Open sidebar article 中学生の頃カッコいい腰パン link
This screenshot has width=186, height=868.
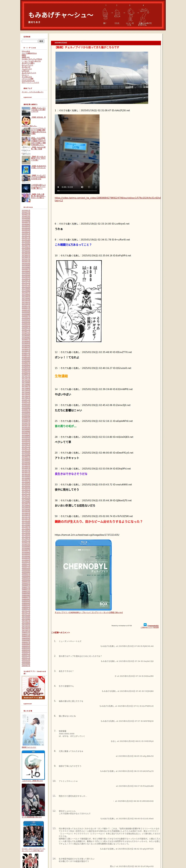point(39,186)
